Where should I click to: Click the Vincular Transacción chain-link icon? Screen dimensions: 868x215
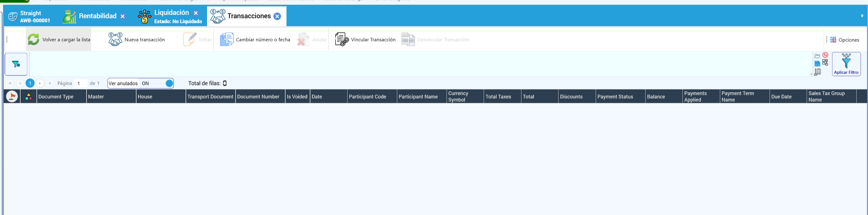coord(342,39)
